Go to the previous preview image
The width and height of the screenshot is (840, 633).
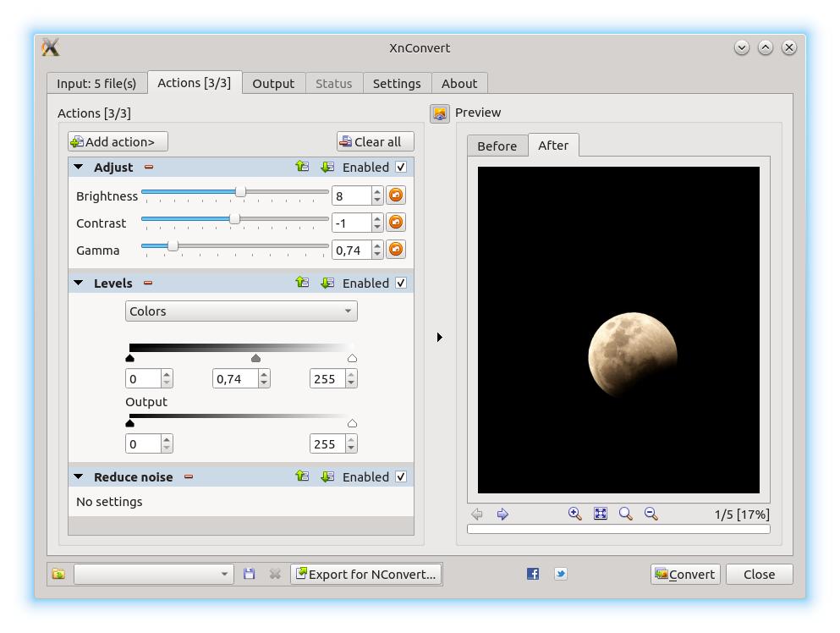click(x=477, y=514)
